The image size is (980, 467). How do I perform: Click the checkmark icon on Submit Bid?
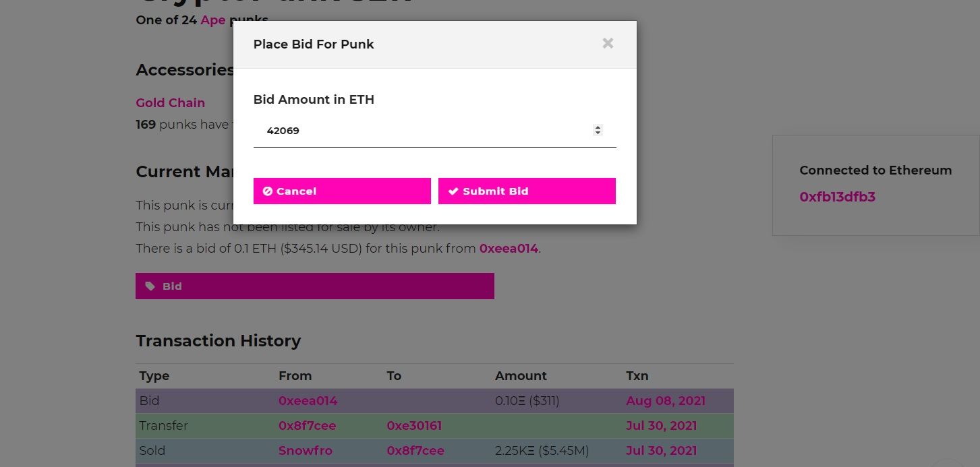pyautogui.click(x=453, y=191)
